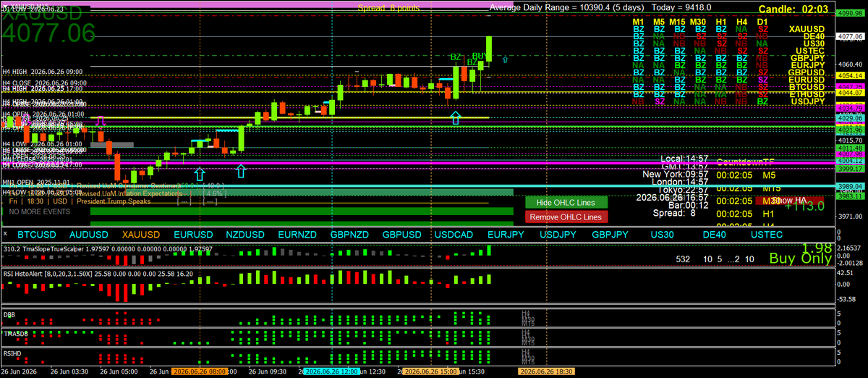Click the cyan up arrow above 08:00 marker

tap(199, 174)
